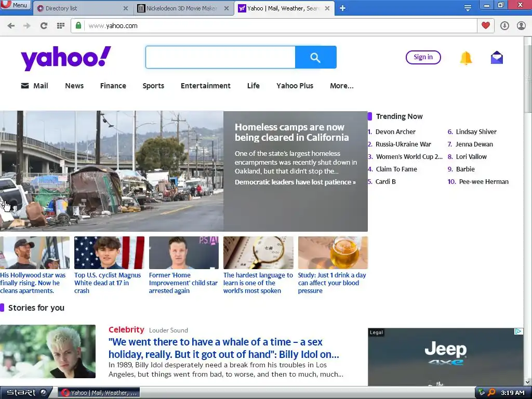
Task: Open Finance in the navigation bar
Action: (x=113, y=86)
